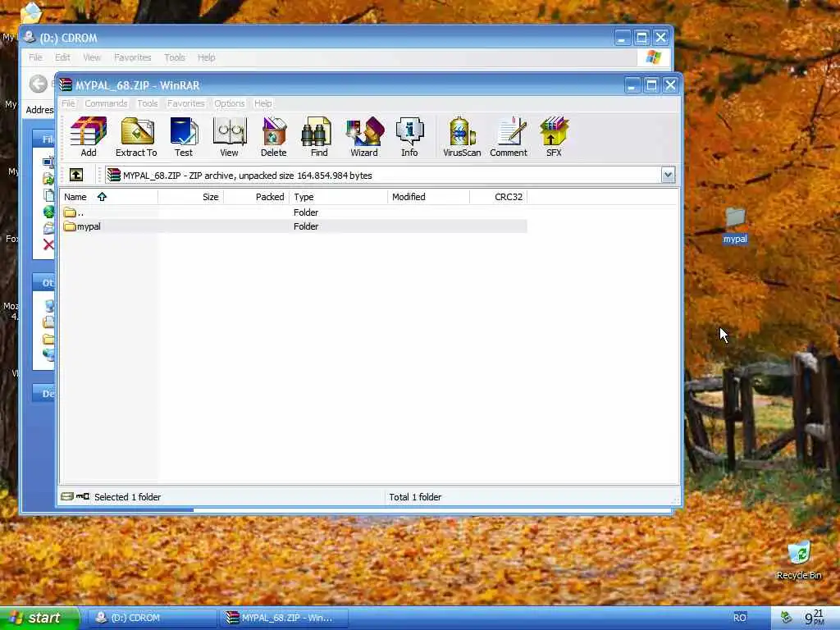The image size is (840, 630).
Task: Show archive Info
Action: pos(409,137)
